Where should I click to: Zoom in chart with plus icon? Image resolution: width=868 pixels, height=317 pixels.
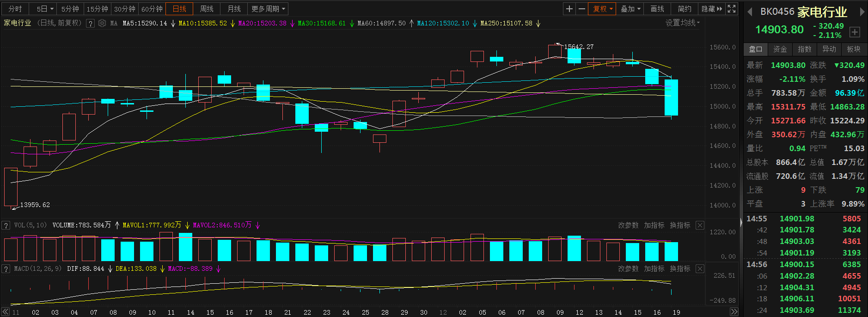(569, 9)
